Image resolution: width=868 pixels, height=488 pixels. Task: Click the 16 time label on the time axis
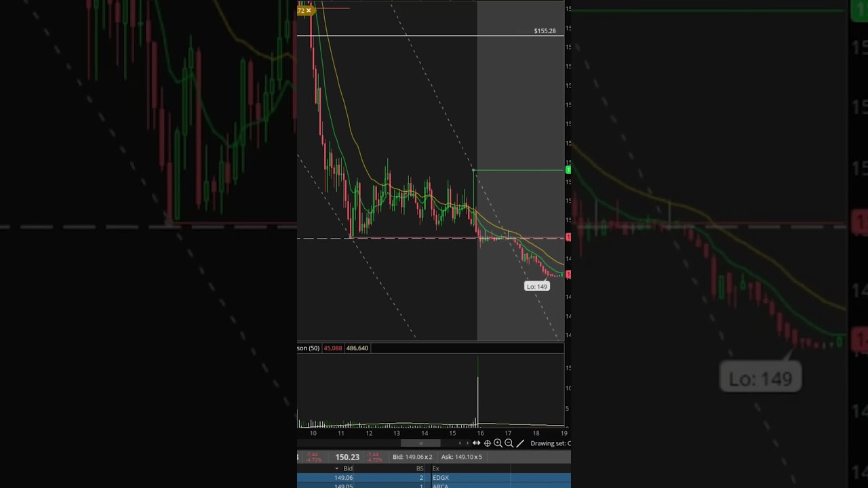[x=480, y=433]
